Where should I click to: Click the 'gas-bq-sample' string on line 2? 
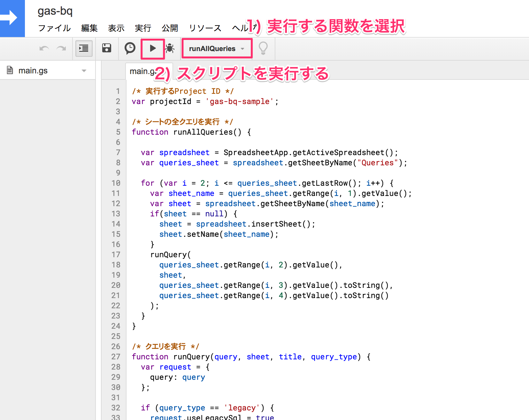click(240, 101)
